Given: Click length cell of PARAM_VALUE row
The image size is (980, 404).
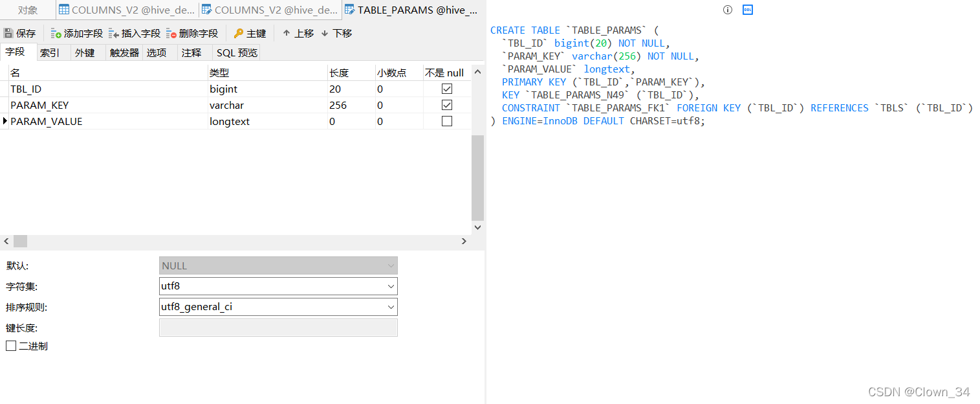Looking at the screenshot, I should [351, 121].
